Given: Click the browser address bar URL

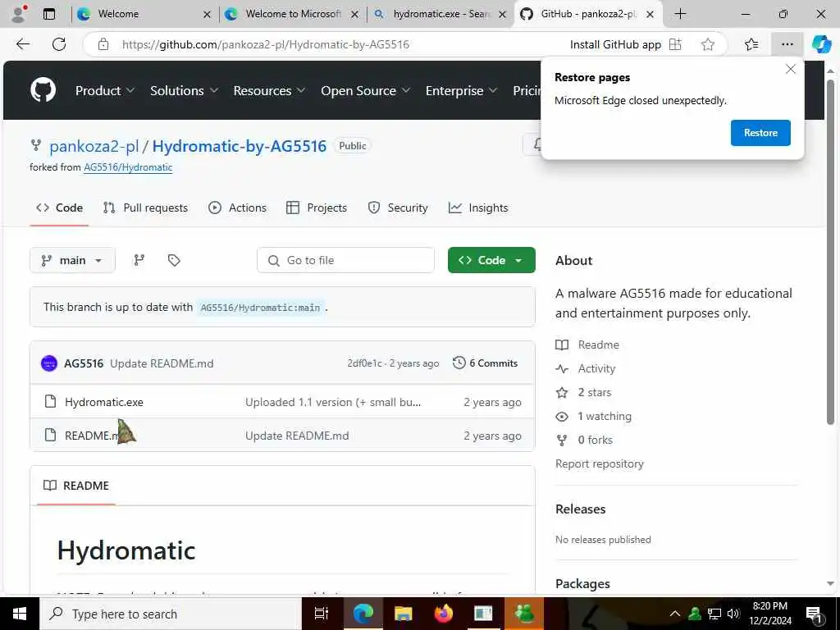Looking at the screenshot, I should tap(266, 44).
